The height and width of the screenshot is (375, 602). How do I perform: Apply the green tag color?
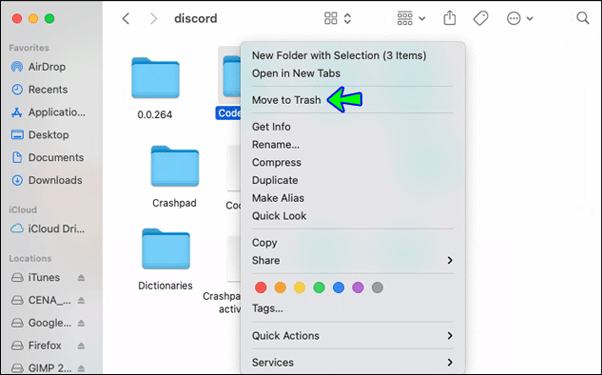(x=319, y=287)
